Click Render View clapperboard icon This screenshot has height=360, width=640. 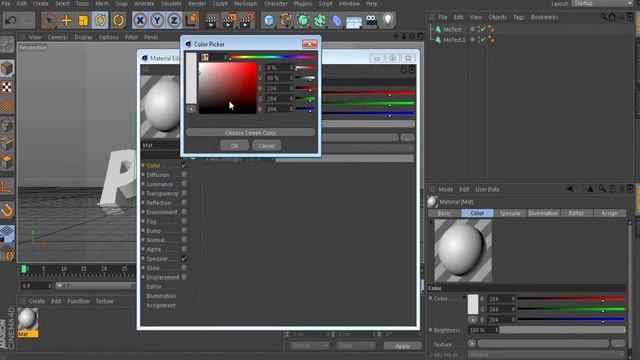pyautogui.click(x=211, y=20)
